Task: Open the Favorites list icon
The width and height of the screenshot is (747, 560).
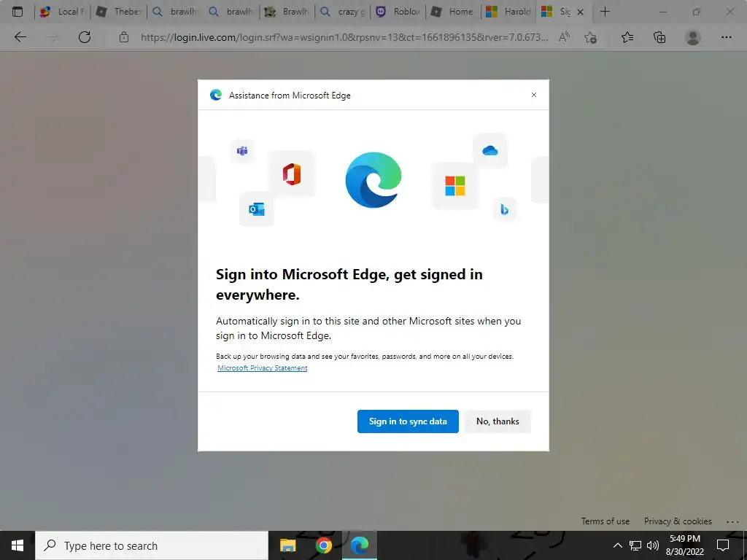Action: click(627, 37)
